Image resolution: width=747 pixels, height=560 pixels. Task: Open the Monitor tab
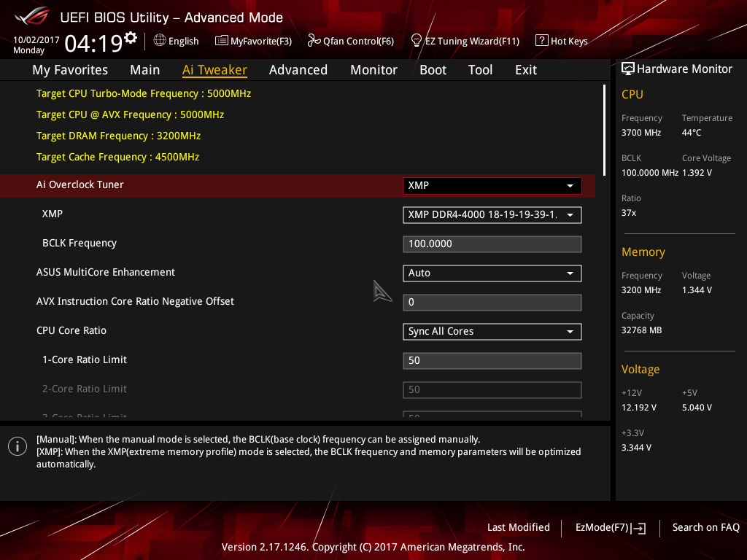[x=373, y=70]
